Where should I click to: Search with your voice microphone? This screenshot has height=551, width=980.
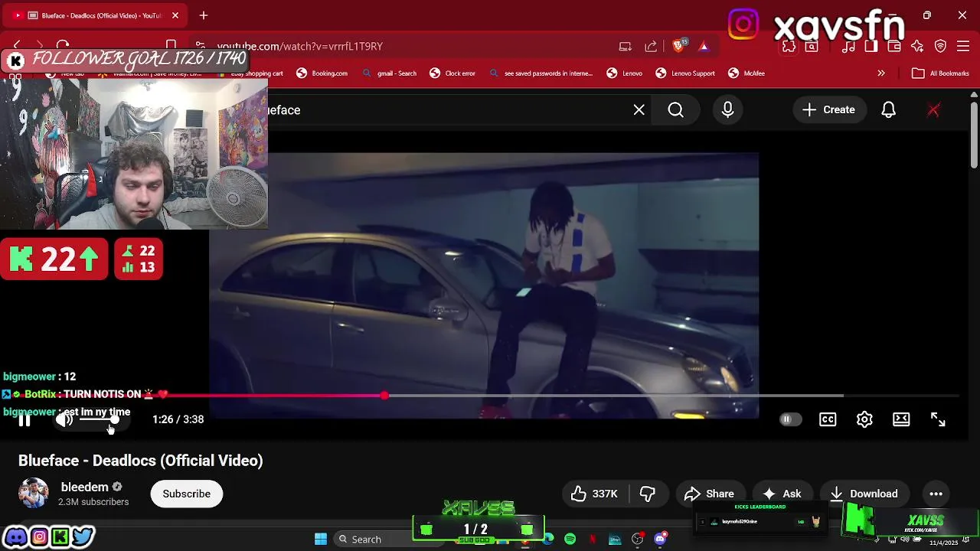point(727,110)
